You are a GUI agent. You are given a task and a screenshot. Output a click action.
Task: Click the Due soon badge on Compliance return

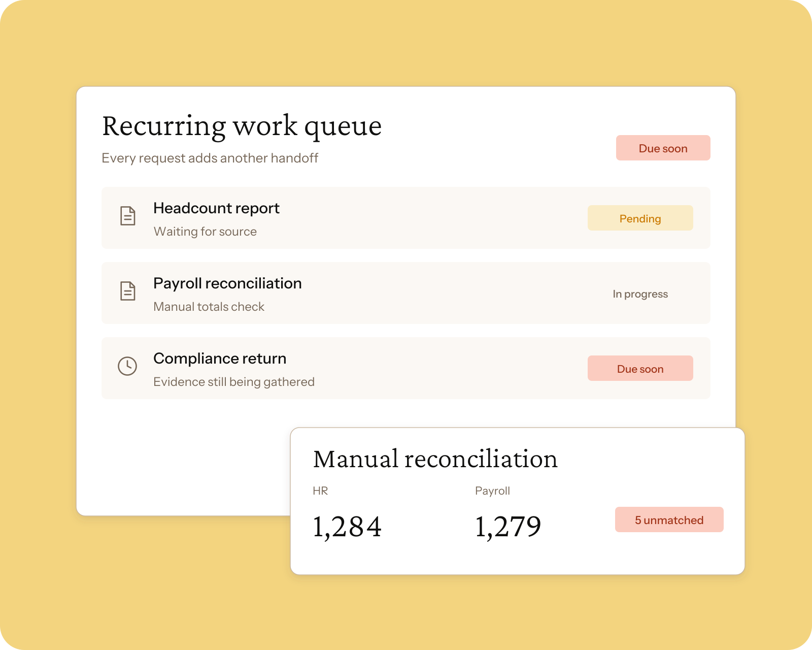click(x=640, y=368)
